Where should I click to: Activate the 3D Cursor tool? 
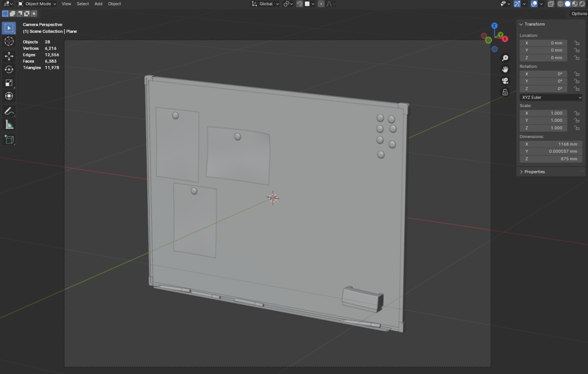click(x=9, y=41)
